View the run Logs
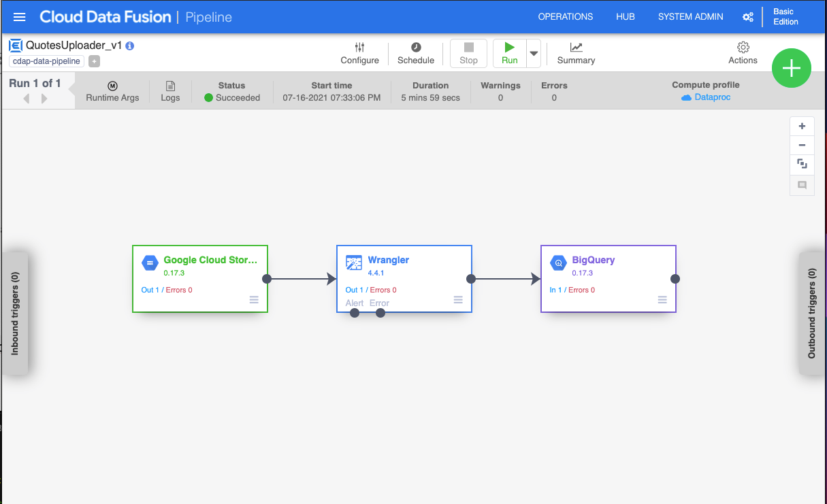Viewport: 827px width, 504px height. [x=170, y=92]
